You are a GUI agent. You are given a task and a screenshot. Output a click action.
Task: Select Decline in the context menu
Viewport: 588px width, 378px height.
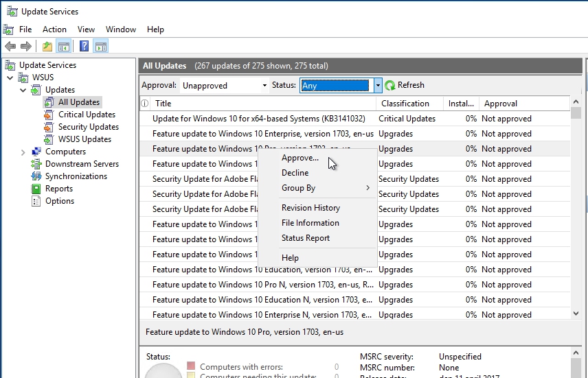(295, 173)
